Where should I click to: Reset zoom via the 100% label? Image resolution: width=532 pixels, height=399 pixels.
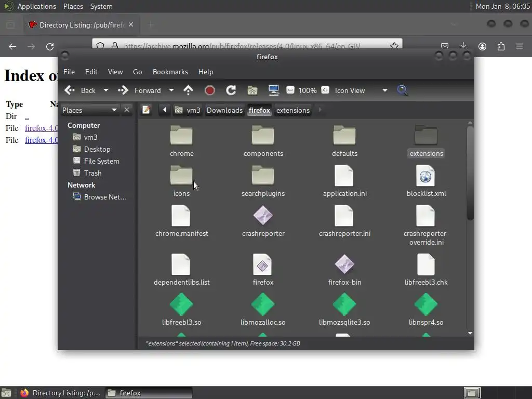(x=308, y=90)
